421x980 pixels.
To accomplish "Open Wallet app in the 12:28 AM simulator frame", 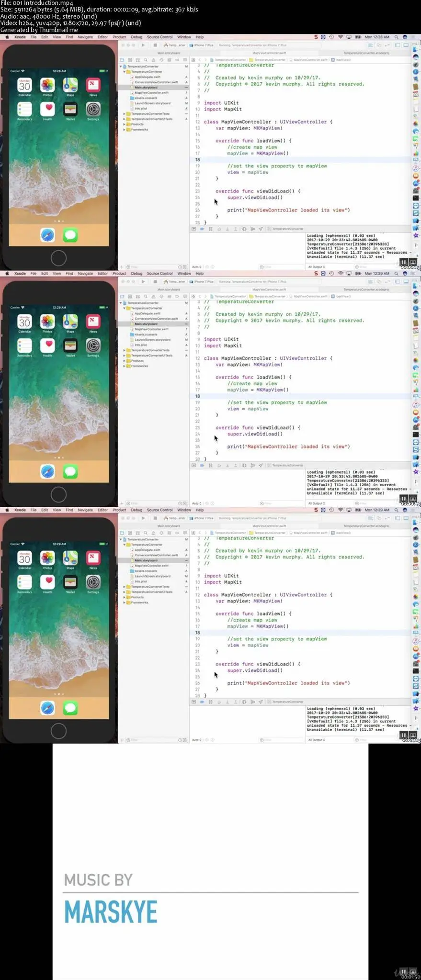I will tap(70, 109).
